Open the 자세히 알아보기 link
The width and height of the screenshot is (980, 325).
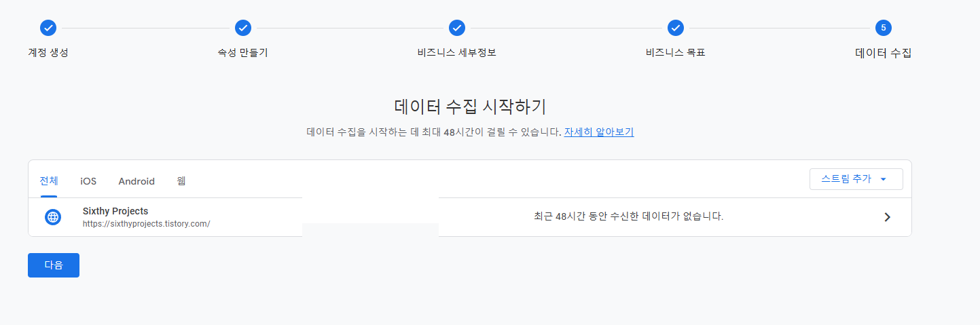599,132
